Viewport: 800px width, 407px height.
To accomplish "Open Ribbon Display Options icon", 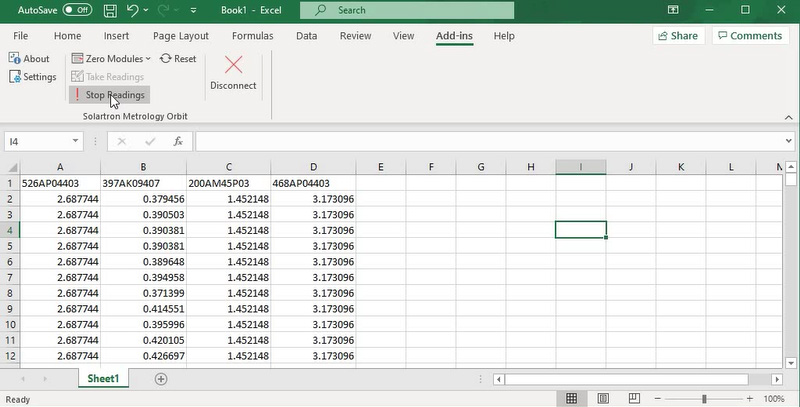I will pos(673,10).
